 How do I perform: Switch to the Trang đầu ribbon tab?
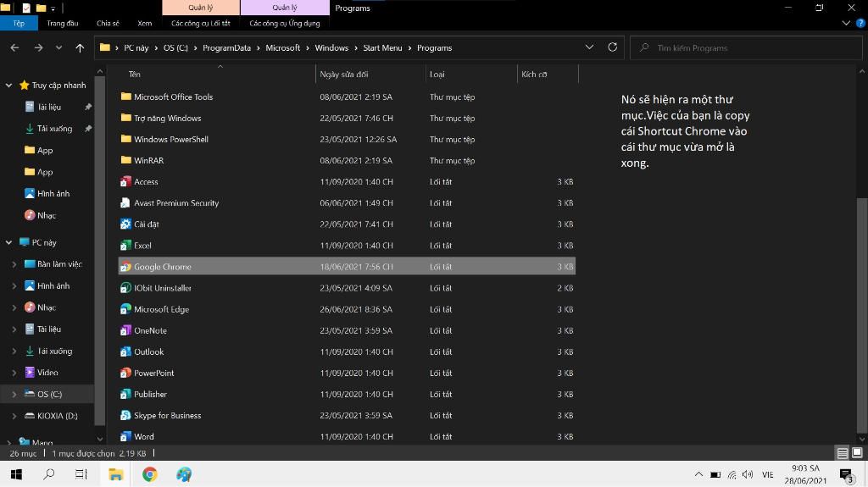point(63,23)
